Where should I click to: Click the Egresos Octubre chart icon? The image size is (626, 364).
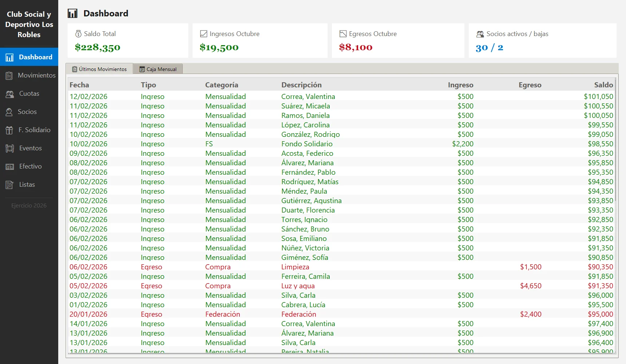tap(343, 34)
